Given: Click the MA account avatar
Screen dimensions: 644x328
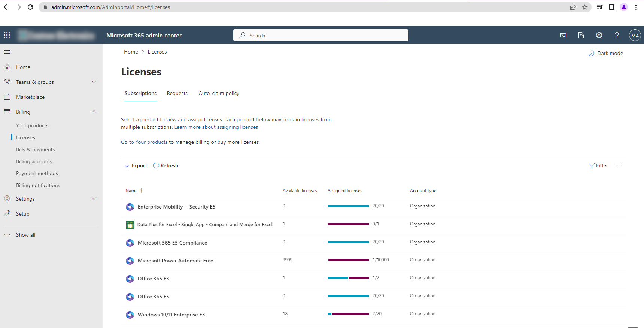Looking at the screenshot, I should (x=635, y=36).
